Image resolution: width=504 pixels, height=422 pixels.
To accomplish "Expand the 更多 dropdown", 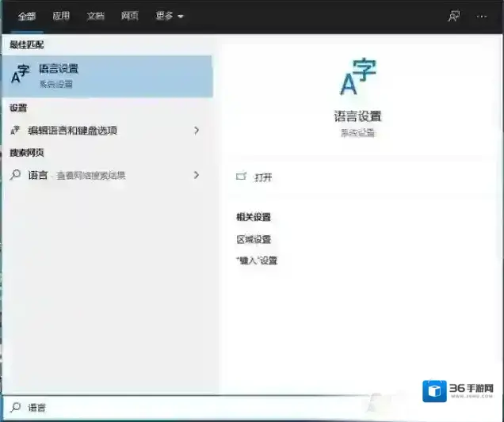I will [x=169, y=16].
